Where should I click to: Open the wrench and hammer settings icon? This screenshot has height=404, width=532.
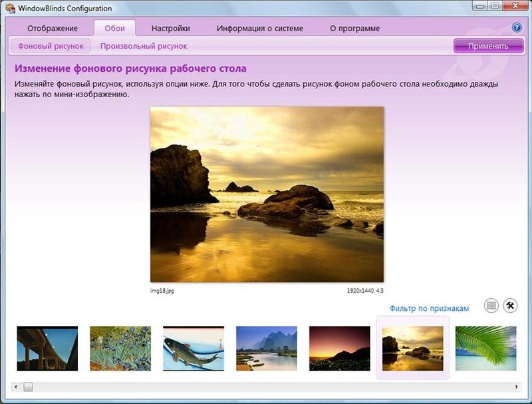click(510, 305)
